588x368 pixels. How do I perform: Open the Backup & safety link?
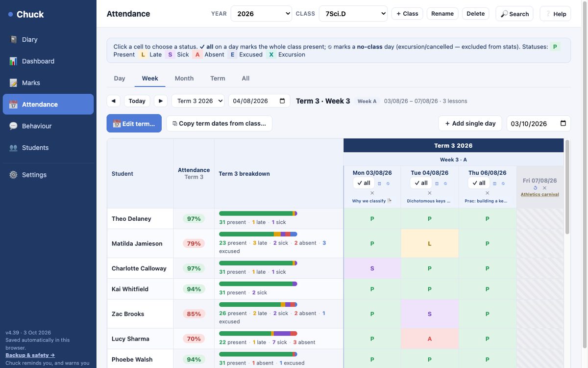pos(30,355)
